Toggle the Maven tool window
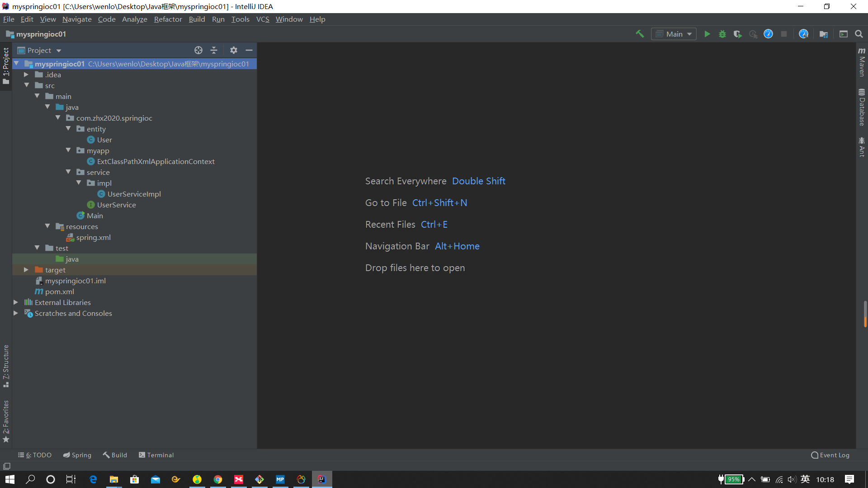The width and height of the screenshot is (868, 488). (x=862, y=62)
